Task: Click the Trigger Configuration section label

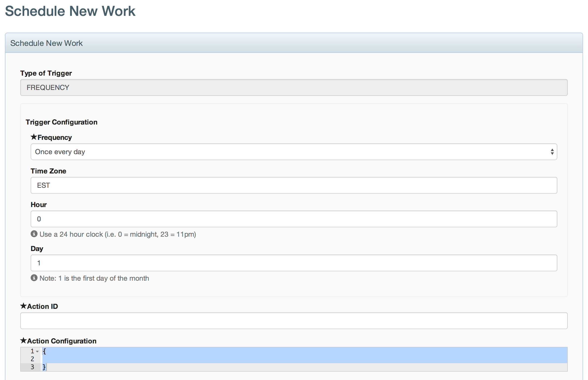Action: point(62,122)
